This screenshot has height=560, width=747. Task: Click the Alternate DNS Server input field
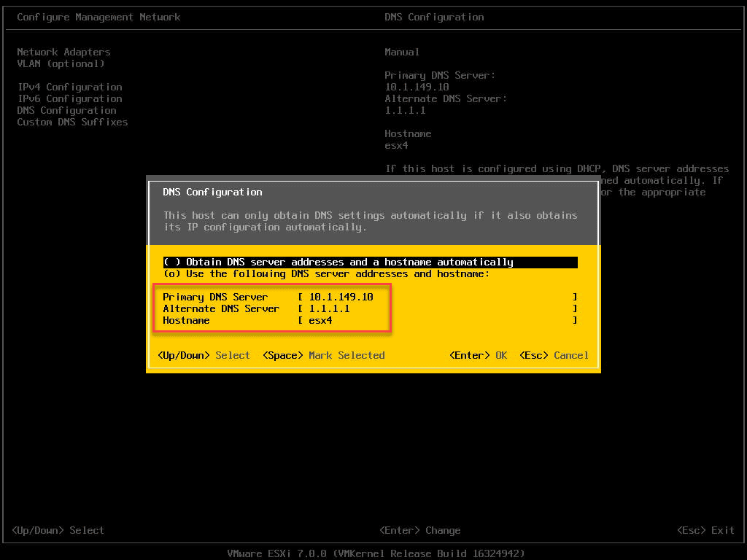tap(438, 309)
